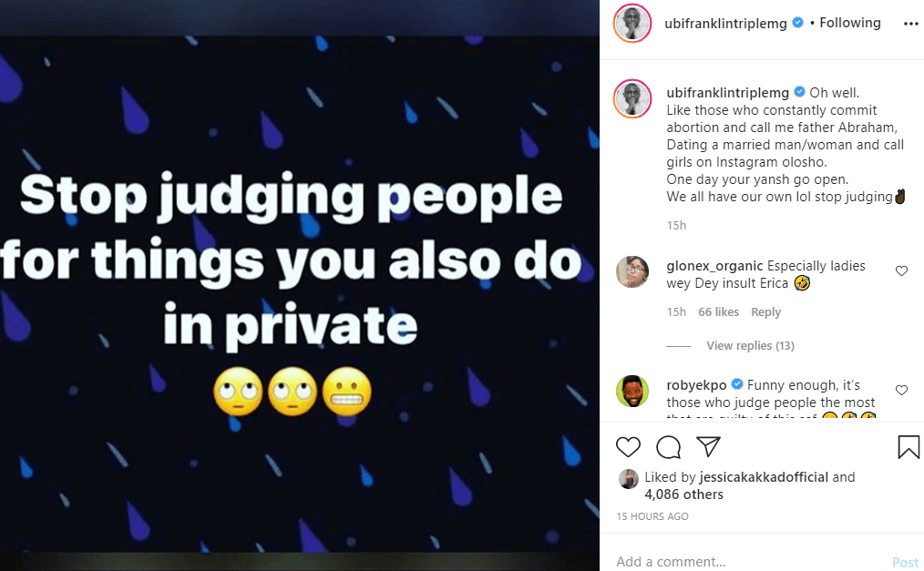Click the 66 likes count
Image resolution: width=924 pixels, height=571 pixels.
tap(718, 312)
